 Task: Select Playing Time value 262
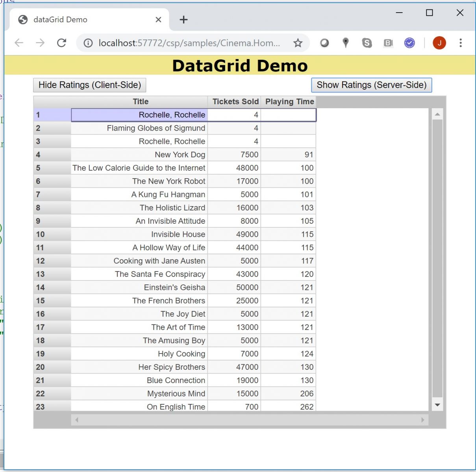(x=288, y=406)
